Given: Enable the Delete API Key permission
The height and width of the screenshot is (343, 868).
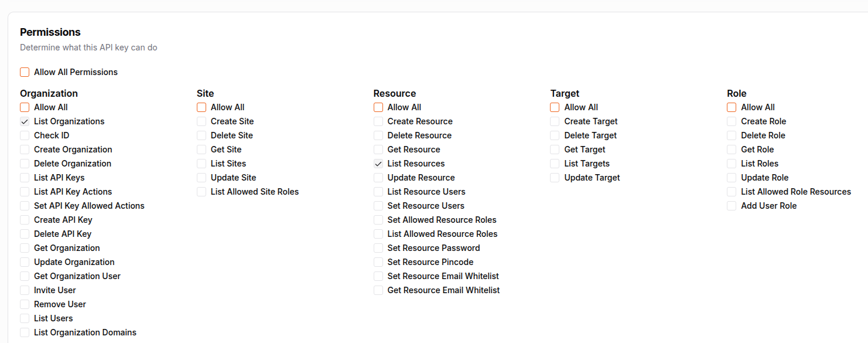Looking at the screenshot, I should (x=25, y=234).
